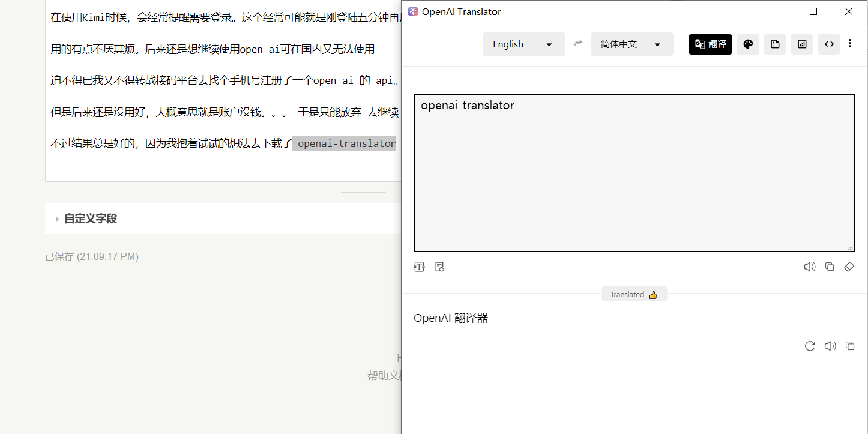Open the three-dot more options menu
Viewport: 868px width, 434px height.
click(850, 43)
